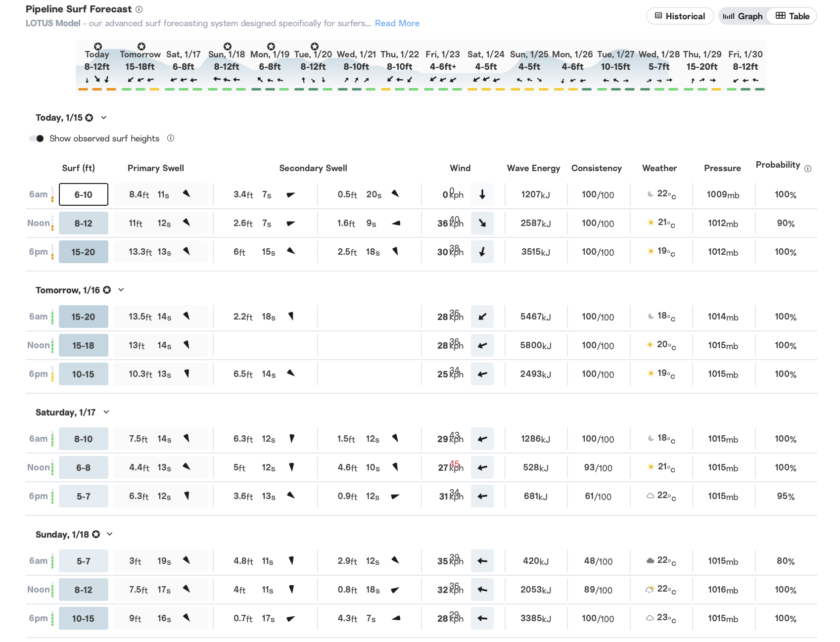
Task: Click info icon beside Show observed surf heights
Action: 171,138
